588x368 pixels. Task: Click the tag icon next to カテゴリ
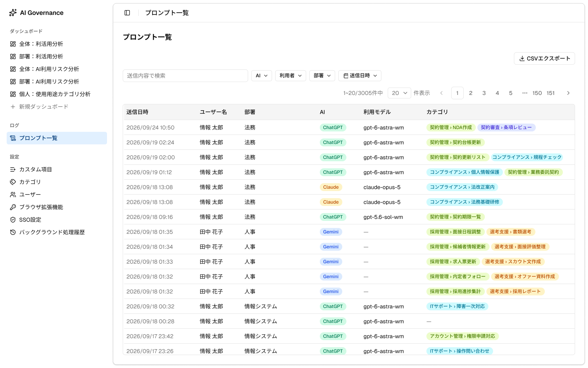point(13,182)
